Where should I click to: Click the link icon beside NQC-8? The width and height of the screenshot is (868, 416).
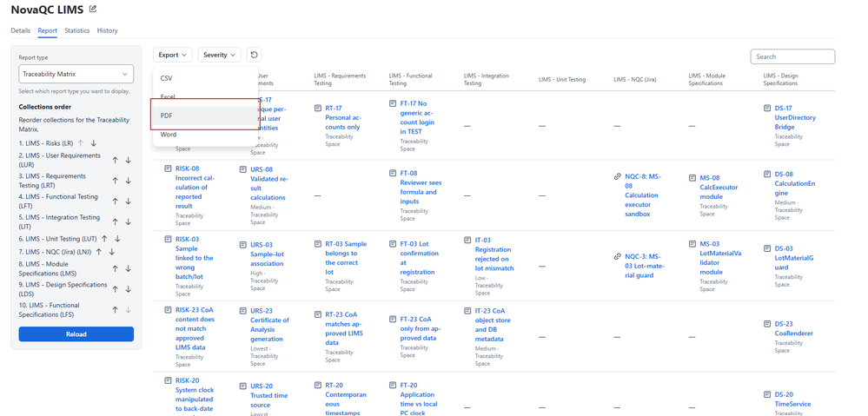617,176
